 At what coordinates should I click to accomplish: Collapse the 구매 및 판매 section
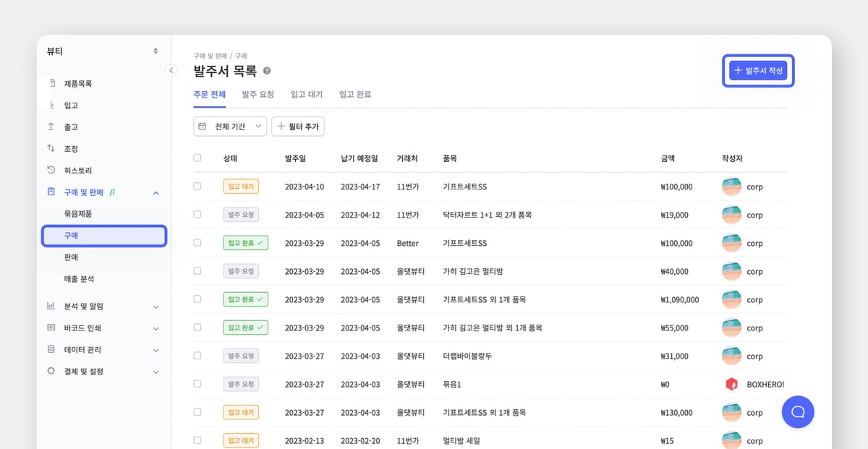coord(156,192)
